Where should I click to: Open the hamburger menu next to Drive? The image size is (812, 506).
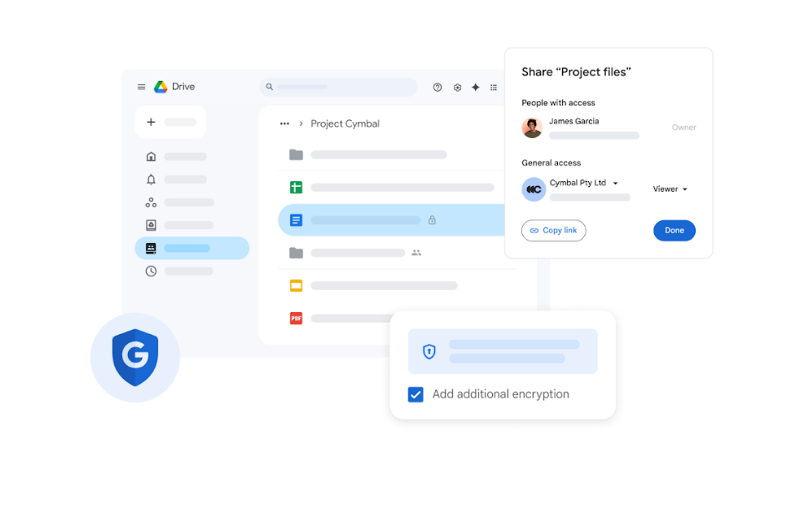coord(141,87)
